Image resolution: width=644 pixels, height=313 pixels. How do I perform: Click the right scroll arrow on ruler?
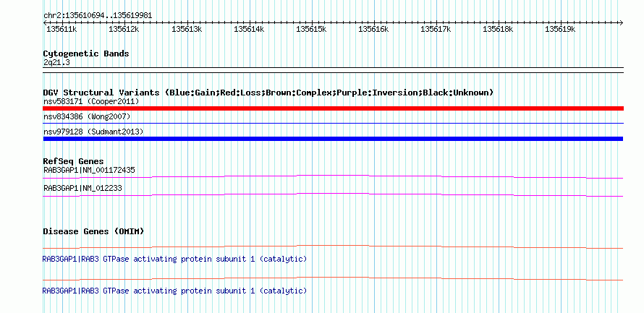click(x=621, y=22)
